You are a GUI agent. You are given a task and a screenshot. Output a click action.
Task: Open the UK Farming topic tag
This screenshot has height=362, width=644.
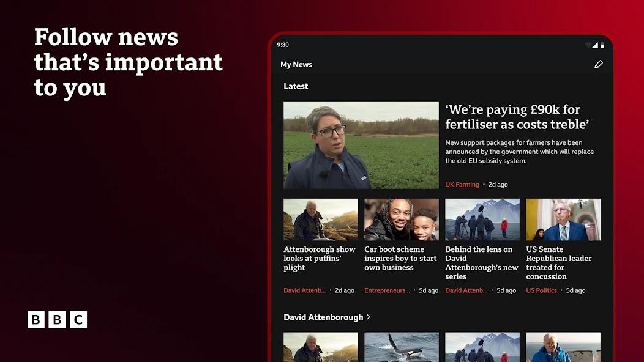click(x=462, y=185)
